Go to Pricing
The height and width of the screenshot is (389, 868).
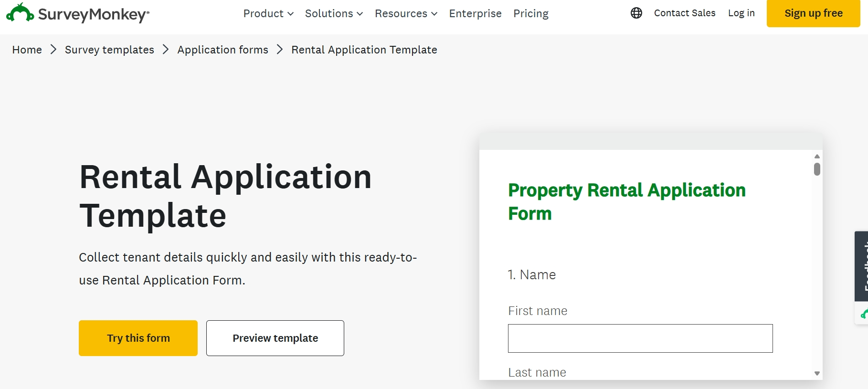(x=531, y=13)
